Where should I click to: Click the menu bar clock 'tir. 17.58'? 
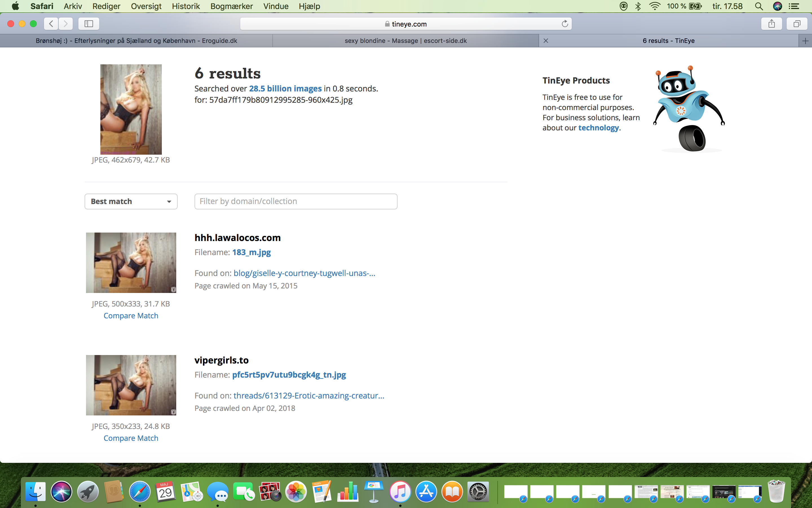[x=727, y=6]
